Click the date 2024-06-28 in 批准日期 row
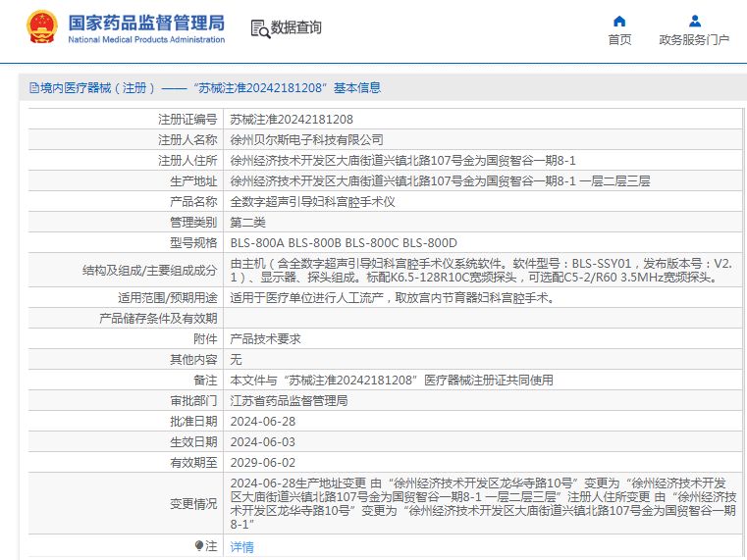Viewport: 747px width, 560px height. 262,422
